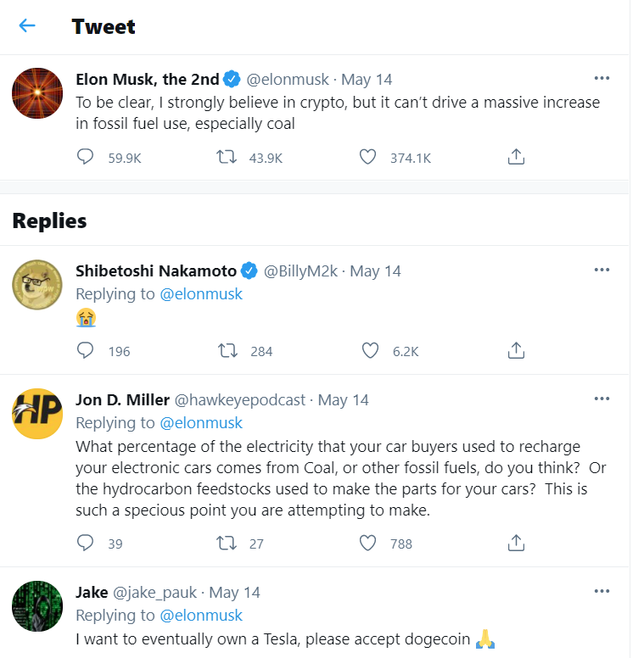Open more options on Jake's reply
The height and width of the screenshot is (658, 644).
point(602,591)
